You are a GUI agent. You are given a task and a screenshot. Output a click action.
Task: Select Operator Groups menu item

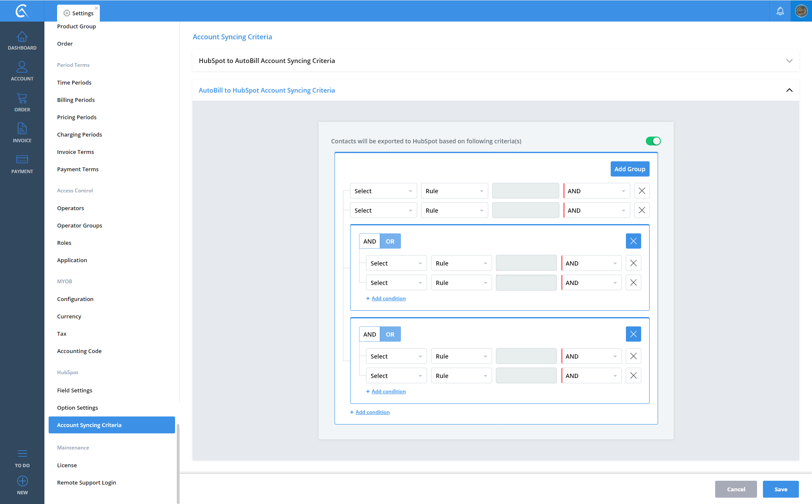[80, 225]
